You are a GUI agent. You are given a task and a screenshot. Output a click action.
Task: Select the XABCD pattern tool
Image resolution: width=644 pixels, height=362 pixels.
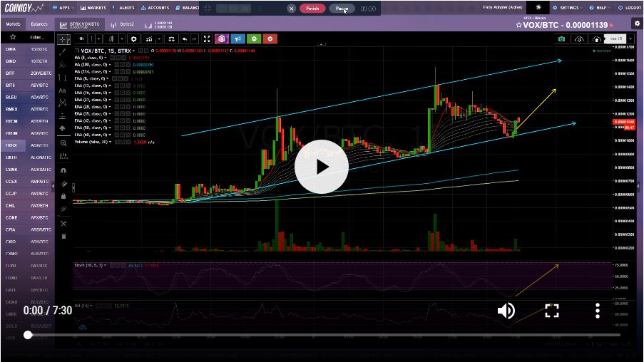tap(63, 103)
